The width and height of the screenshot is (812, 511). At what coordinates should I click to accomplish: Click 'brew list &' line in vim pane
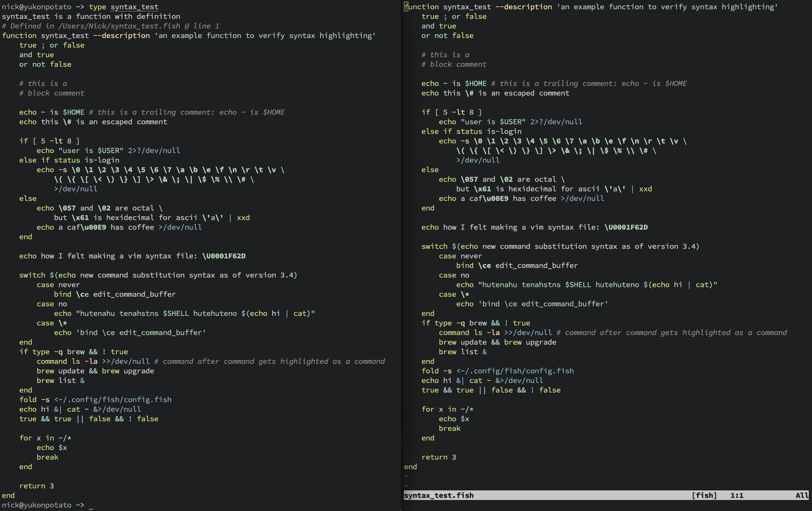[462, 352]
